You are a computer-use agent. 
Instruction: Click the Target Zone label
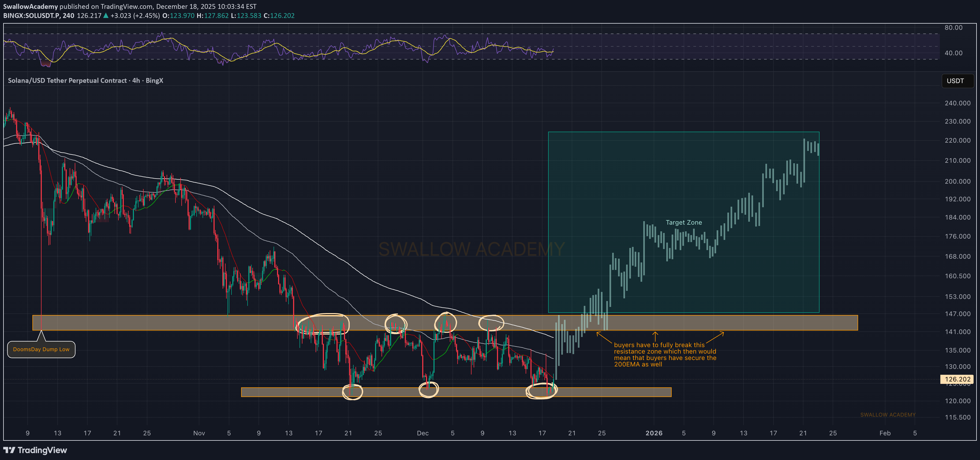point(684,222)
